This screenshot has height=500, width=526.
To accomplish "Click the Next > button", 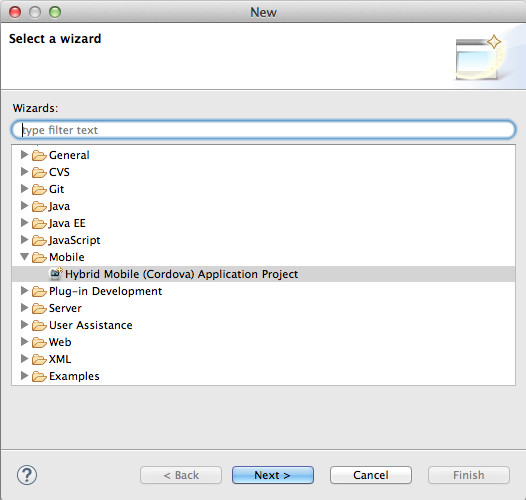I will pyautogui.click(x=273, y=475).
